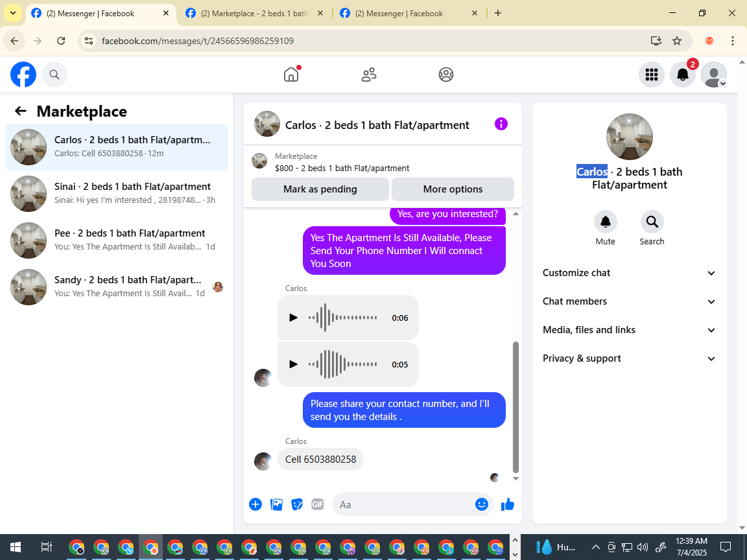Open Task View on the taskbar
747x560 pixels.
point(46,546)
